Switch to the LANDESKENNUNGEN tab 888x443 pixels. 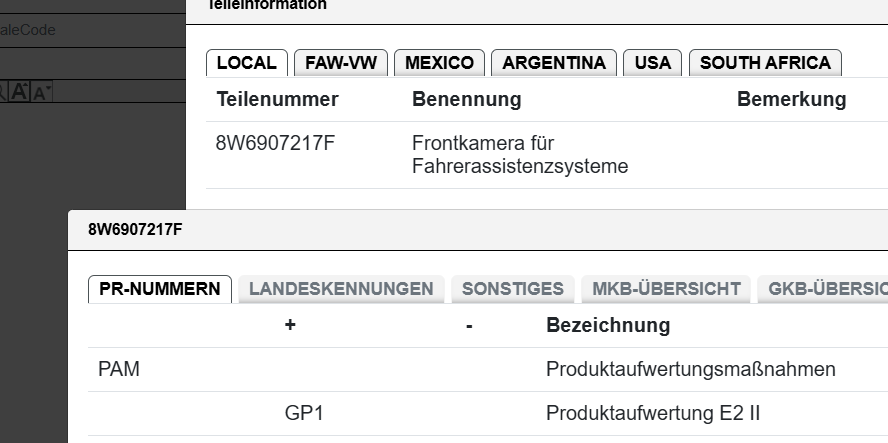click(341, 289)
